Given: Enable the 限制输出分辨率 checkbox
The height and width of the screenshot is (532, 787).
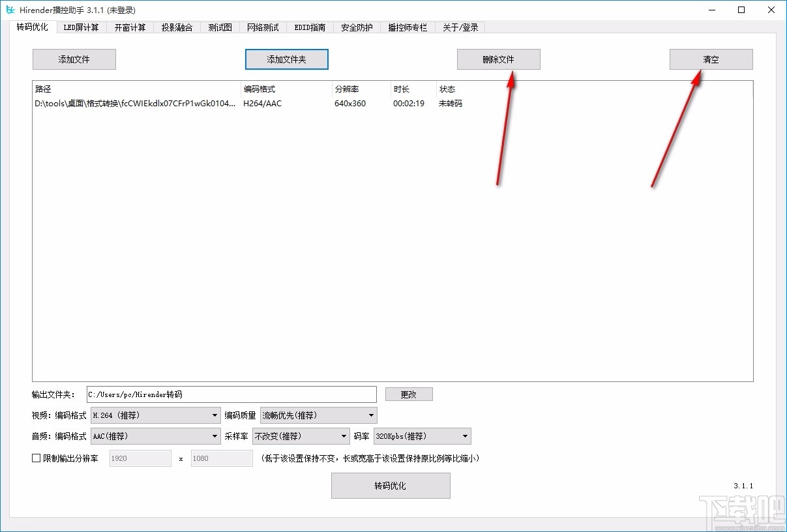Looking at the screenshot, I should click(x=37, y=458).
